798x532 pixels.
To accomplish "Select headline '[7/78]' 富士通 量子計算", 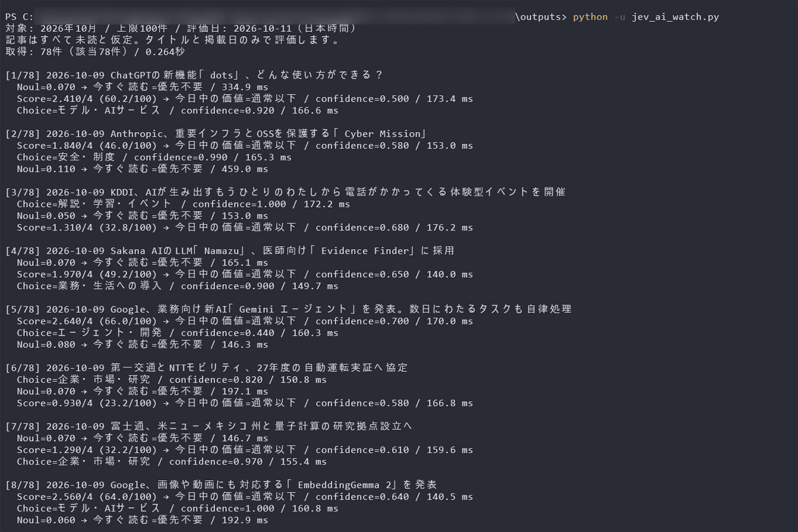I will click(x=209, y=426).
